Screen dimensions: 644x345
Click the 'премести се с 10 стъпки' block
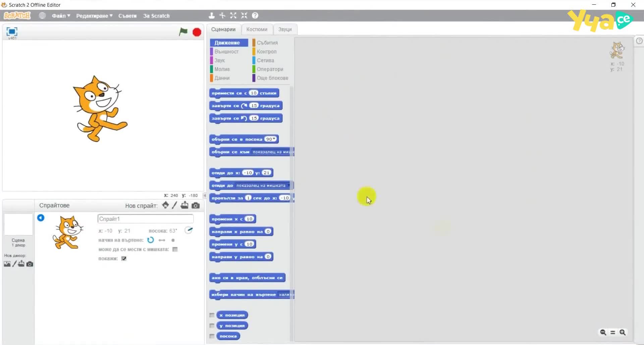tap(244, 93)
